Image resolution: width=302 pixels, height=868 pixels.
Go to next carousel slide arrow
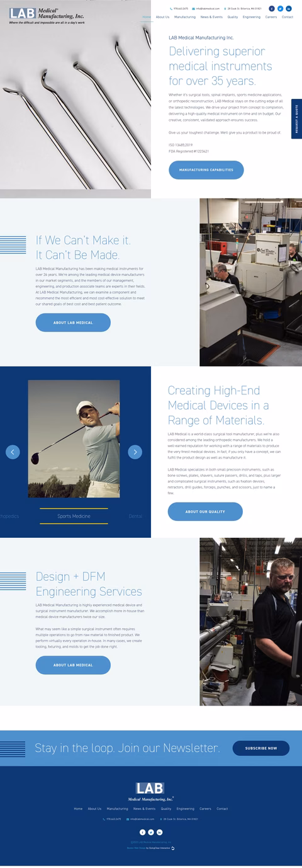click(x=135, y=452)
